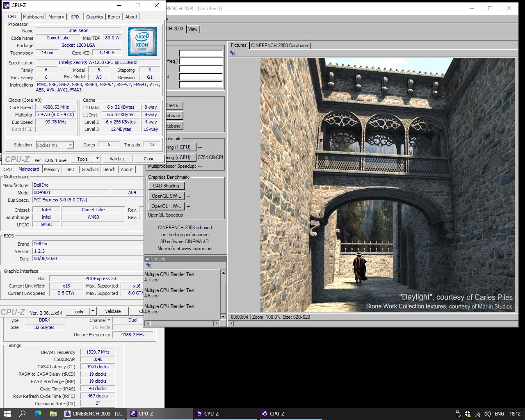Click the network icon in the system tray

coord(478,414)
